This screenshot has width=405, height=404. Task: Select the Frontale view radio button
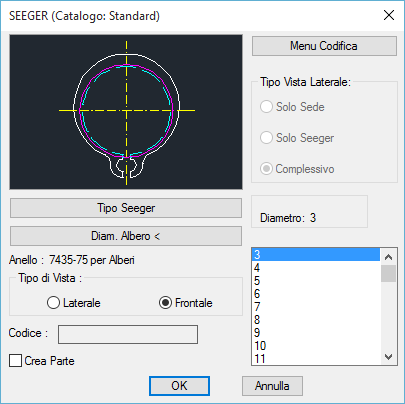click(x=165, y=303)
